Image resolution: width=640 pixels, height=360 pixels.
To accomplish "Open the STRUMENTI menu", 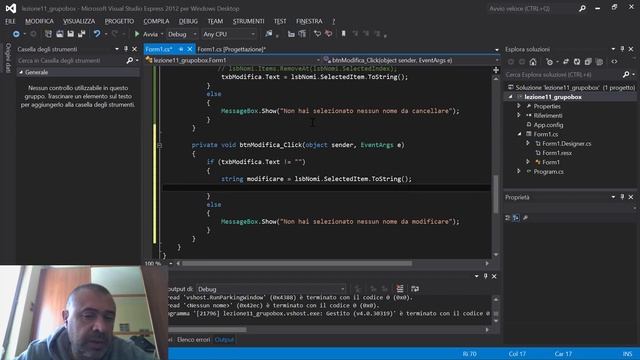I will point(248,21).
